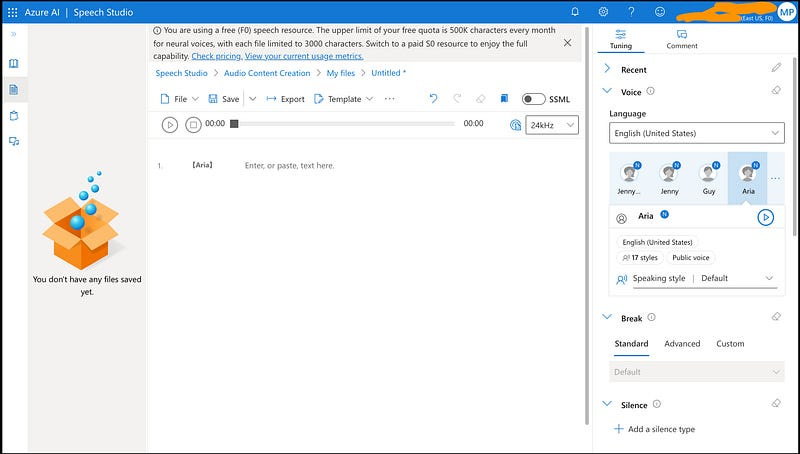Save the current file
800x454 pixels.
pyautogui.click(x=223, y=99)
